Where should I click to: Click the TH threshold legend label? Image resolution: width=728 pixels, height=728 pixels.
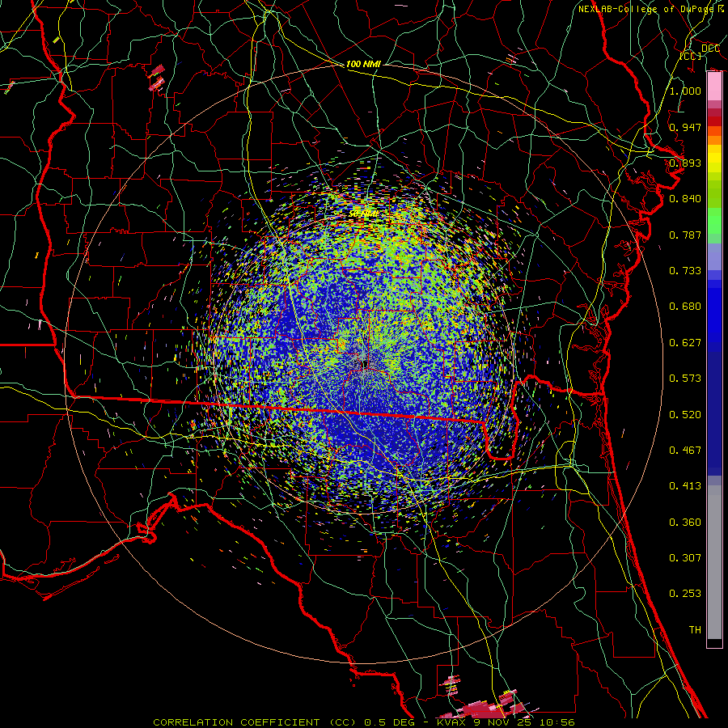point(695,630)
